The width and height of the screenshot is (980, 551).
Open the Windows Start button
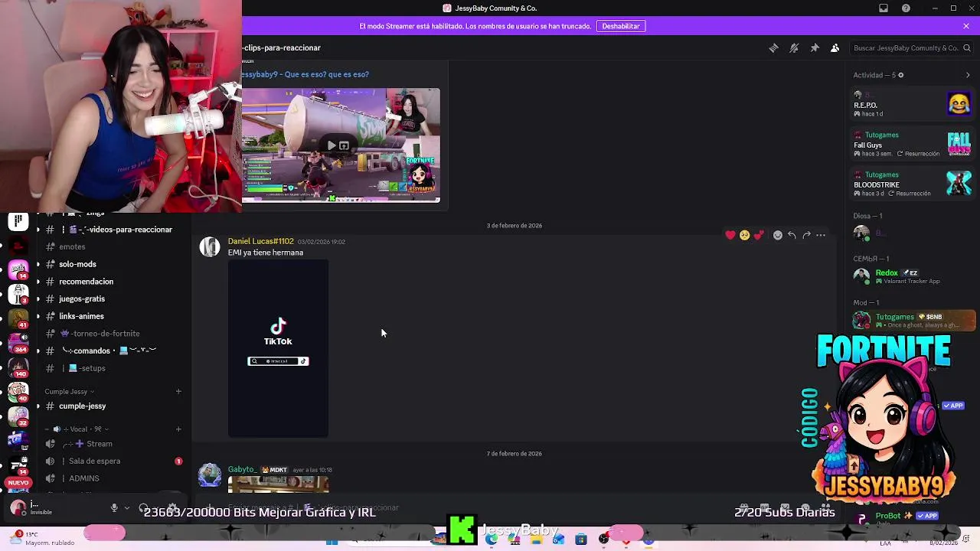[332, 542]
